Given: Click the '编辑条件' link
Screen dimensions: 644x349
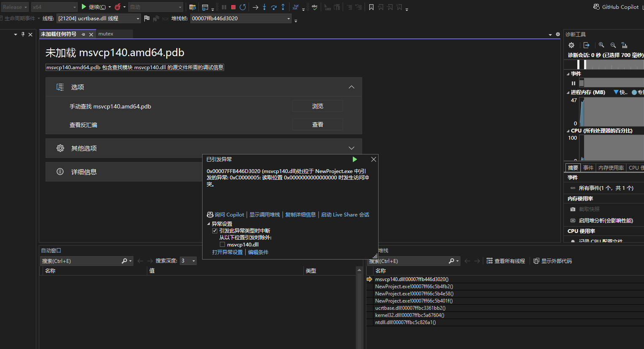Looking at the screenshot, I should 258,252.
